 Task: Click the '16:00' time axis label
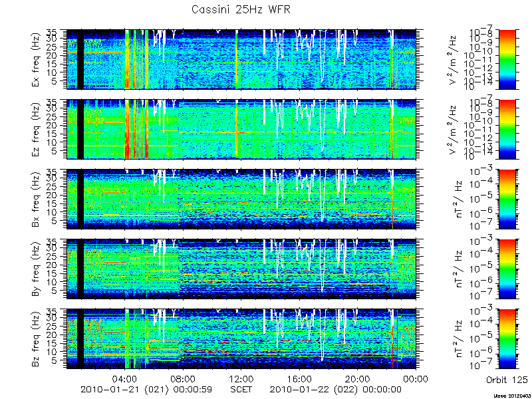[300, 379]
